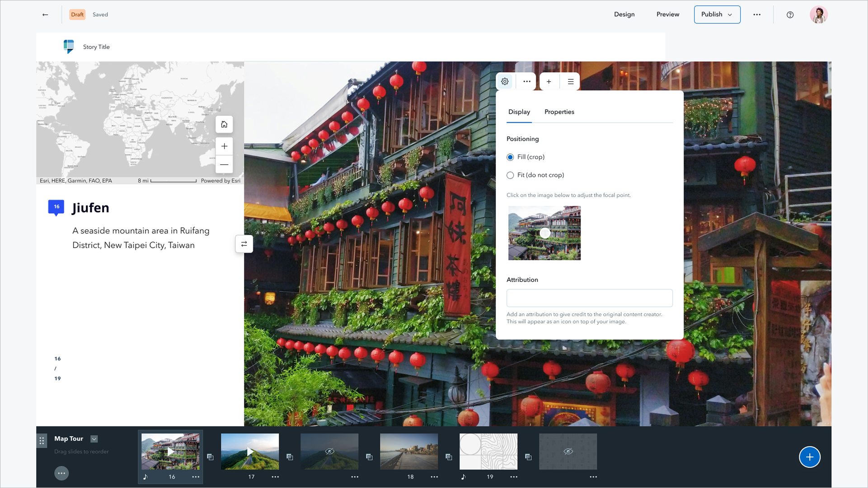This screenshot has height=488, width=868.
Task: Switch to the Properties tab
Action: [x=559, y=112]
